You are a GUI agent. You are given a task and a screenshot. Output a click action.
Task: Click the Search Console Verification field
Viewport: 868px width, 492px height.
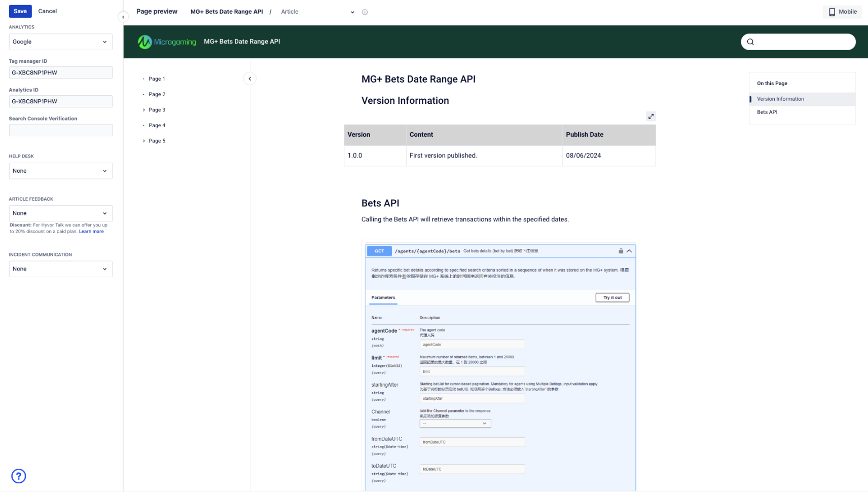[x=60, y=130]
